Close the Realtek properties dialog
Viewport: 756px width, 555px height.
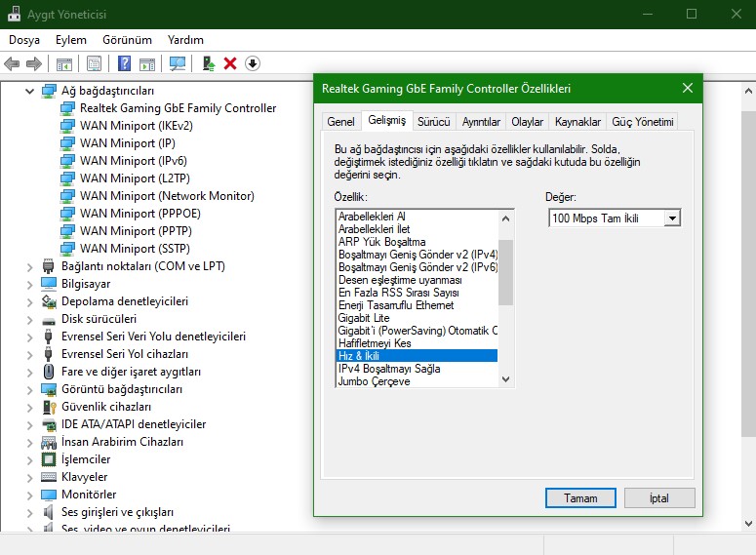tap(688, 88)
